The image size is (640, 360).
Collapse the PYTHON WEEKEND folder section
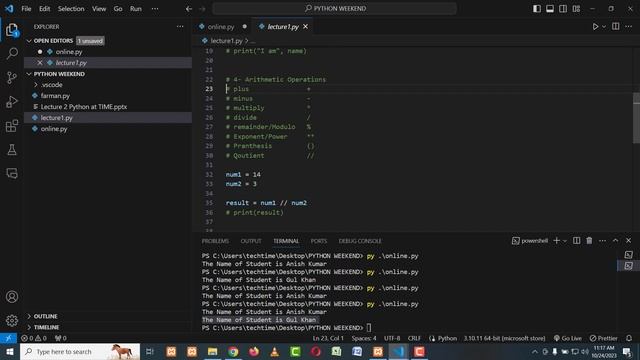pyautogui.click(x=29, y=74)
